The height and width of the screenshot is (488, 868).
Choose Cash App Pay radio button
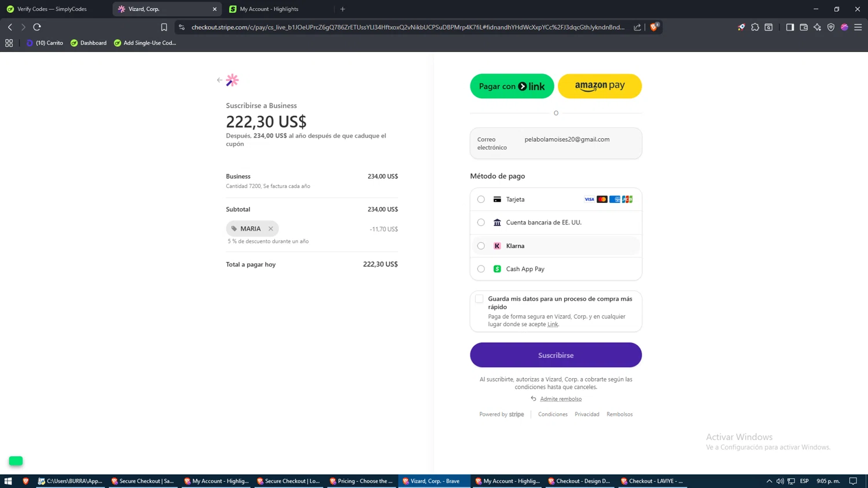pyautogui.click(x=481, y=269)
